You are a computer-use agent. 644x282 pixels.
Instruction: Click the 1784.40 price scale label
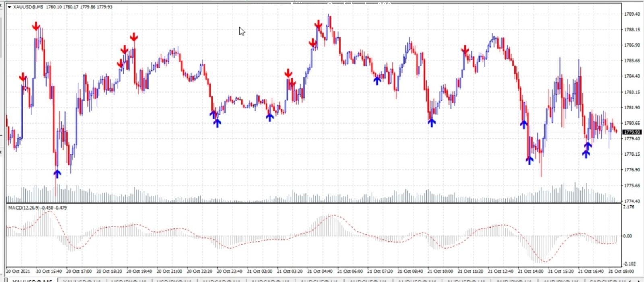click(x=632, y=76)
